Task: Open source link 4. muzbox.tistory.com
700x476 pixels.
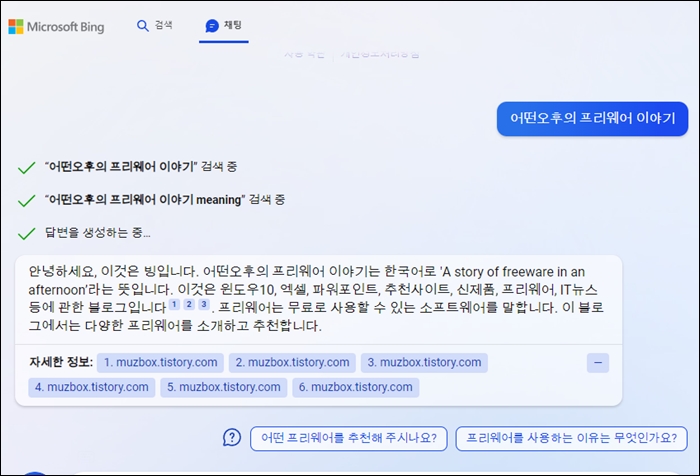Action: (x=92, y=387)
